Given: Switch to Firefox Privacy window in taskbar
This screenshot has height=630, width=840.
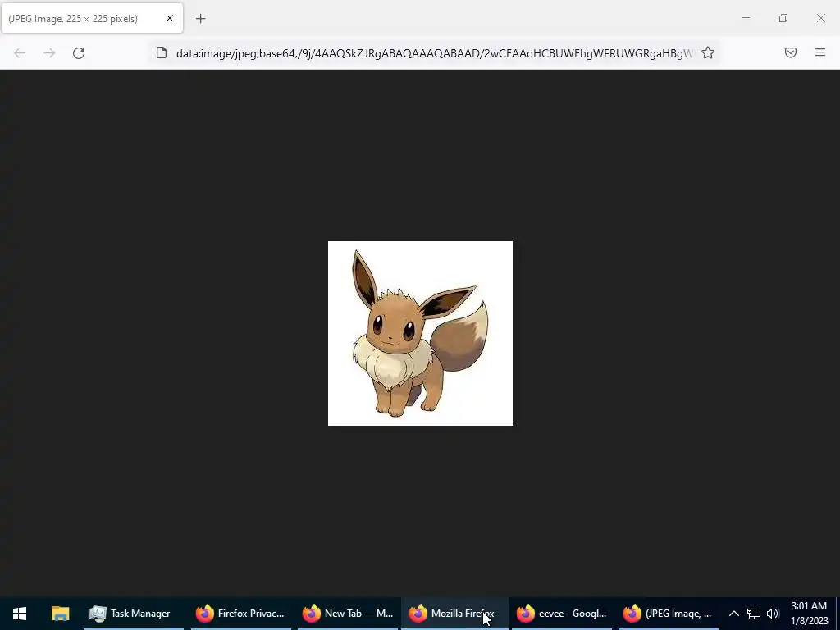Looking at the screenshot, I should click(240, 614).
